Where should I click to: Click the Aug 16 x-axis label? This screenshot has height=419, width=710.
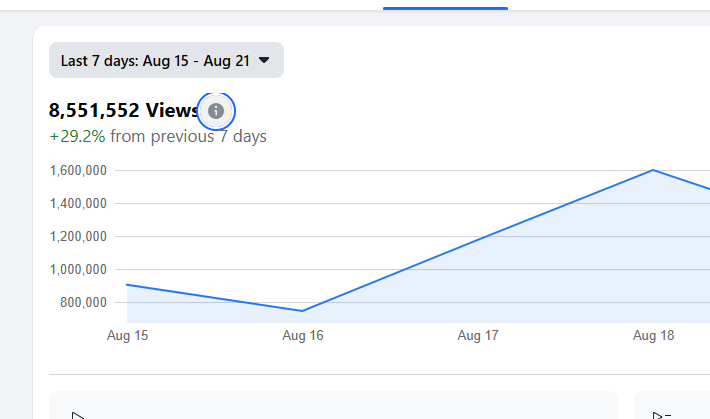(302, 336)
